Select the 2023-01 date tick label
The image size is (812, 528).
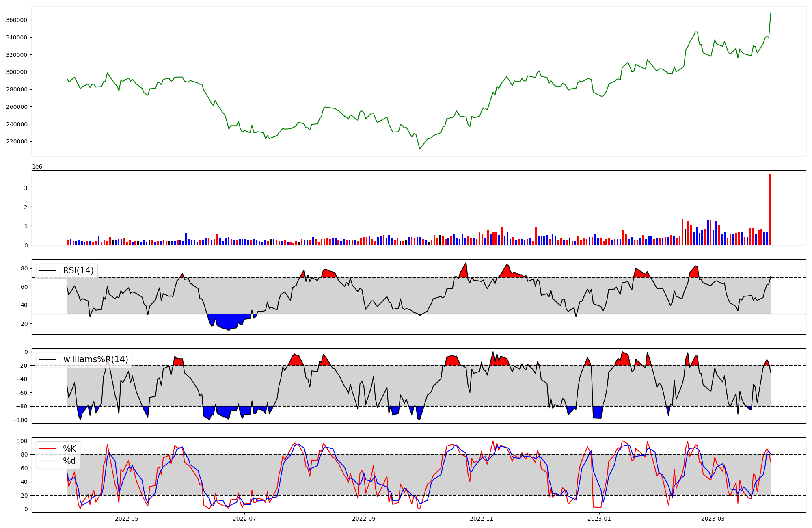pos(599,519)
